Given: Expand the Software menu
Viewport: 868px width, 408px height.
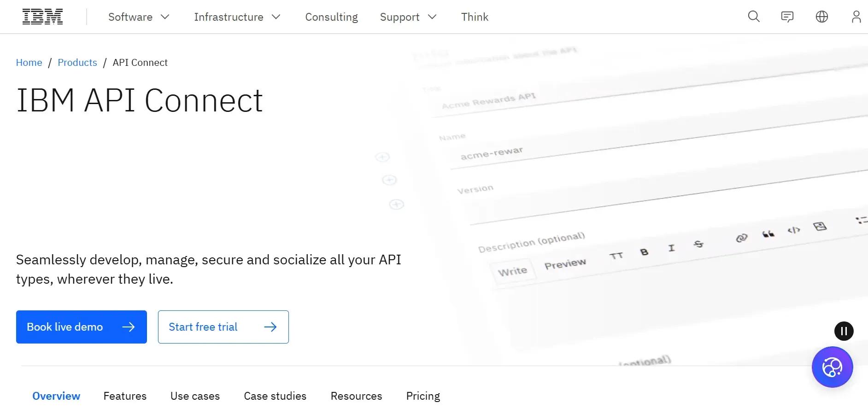Looking at the screenshot, I should point(139,17).
